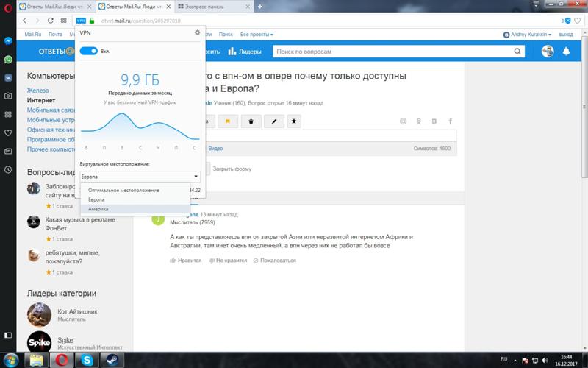Open Opera menu logo button

click(8, 8)
